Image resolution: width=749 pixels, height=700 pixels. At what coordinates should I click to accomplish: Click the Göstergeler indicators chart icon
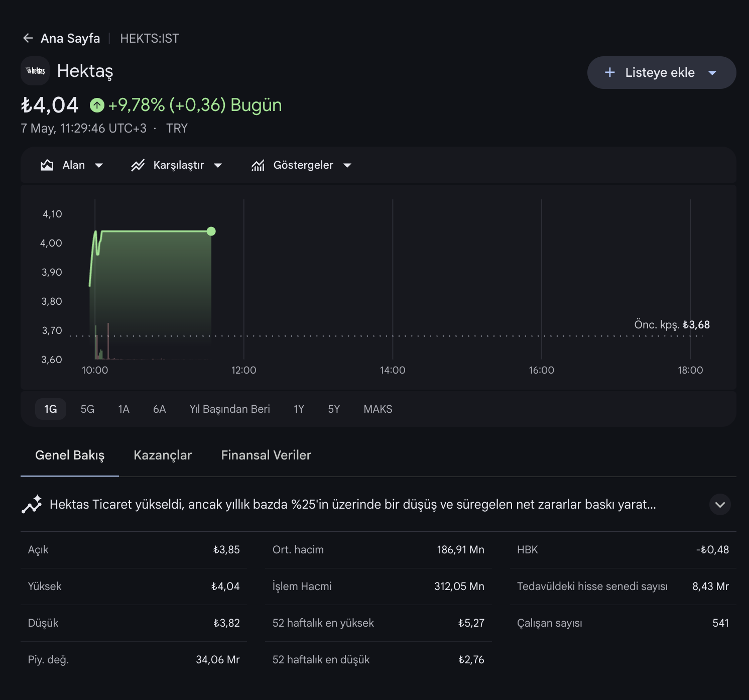[x=258, y=165]
